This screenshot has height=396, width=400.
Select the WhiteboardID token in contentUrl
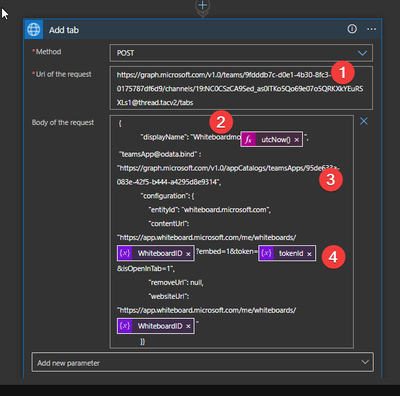pos(156,253)
